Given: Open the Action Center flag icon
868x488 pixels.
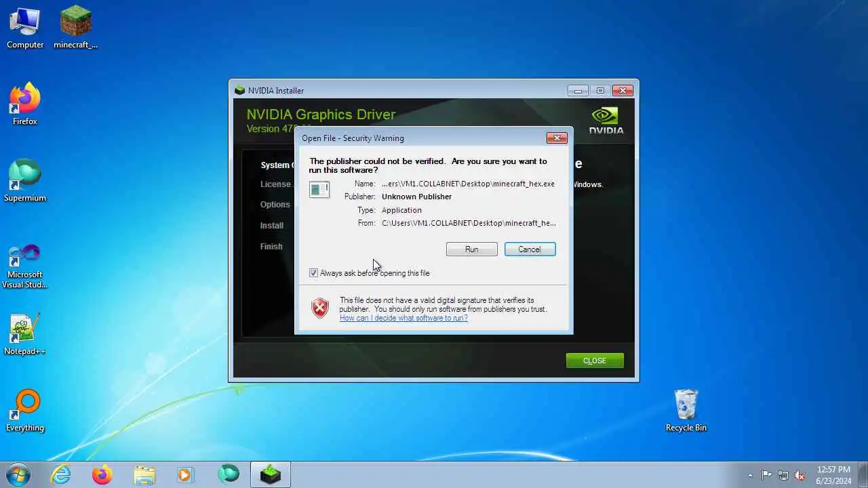Looking at the screenshot, I should pos(766,475).
